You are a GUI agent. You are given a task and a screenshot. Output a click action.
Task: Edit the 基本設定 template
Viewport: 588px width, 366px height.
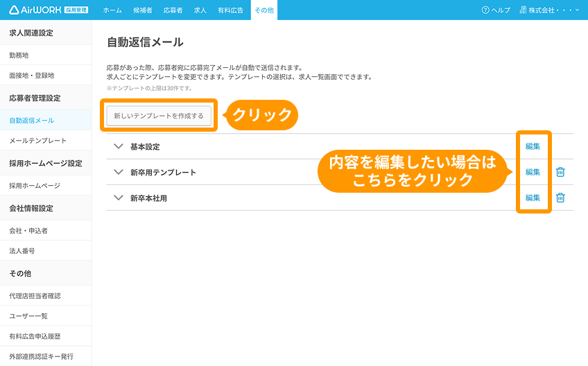(x=533, y=146)
